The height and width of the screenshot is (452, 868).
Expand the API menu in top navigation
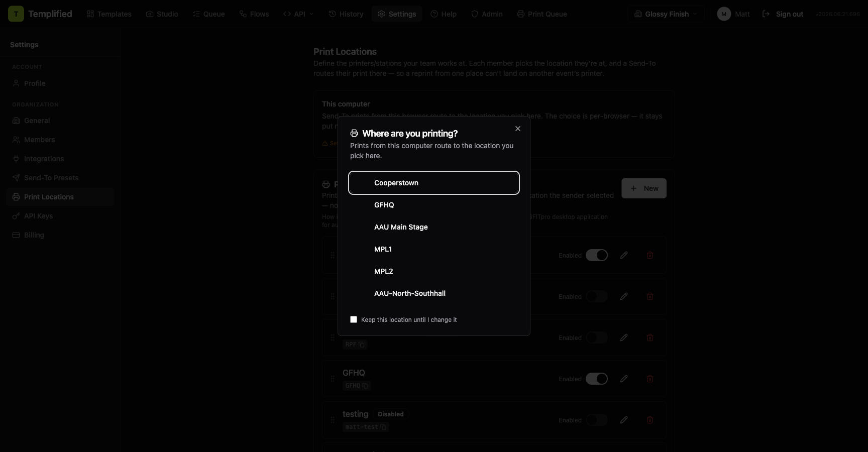298,14
